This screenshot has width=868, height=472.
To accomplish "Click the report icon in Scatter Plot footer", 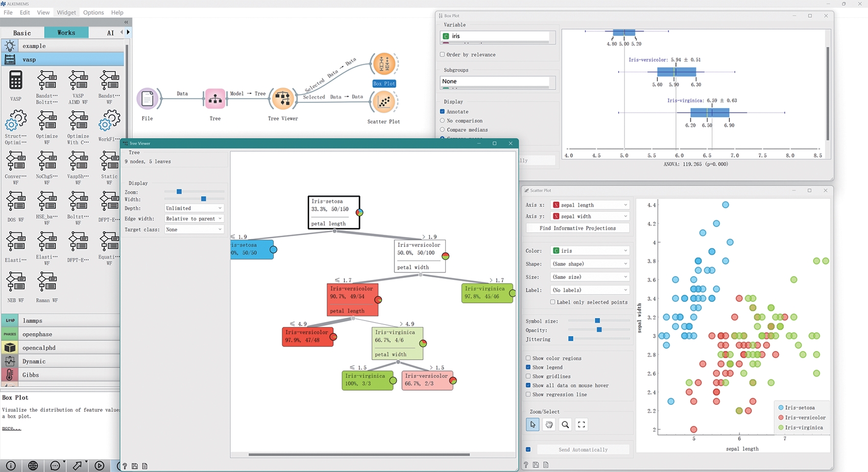I will [546, 465].
